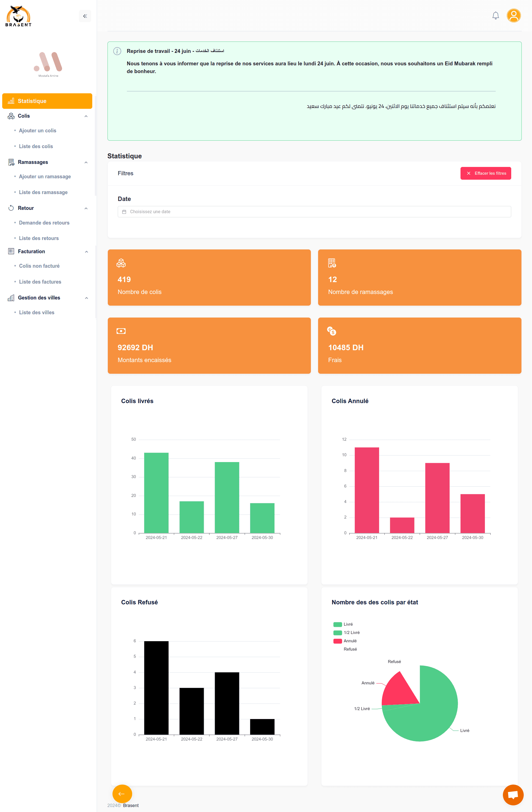The width and height of the screenshot is (532, 812).
Task: Click the calendar icon in date field
Action: [x=124, y=212]
